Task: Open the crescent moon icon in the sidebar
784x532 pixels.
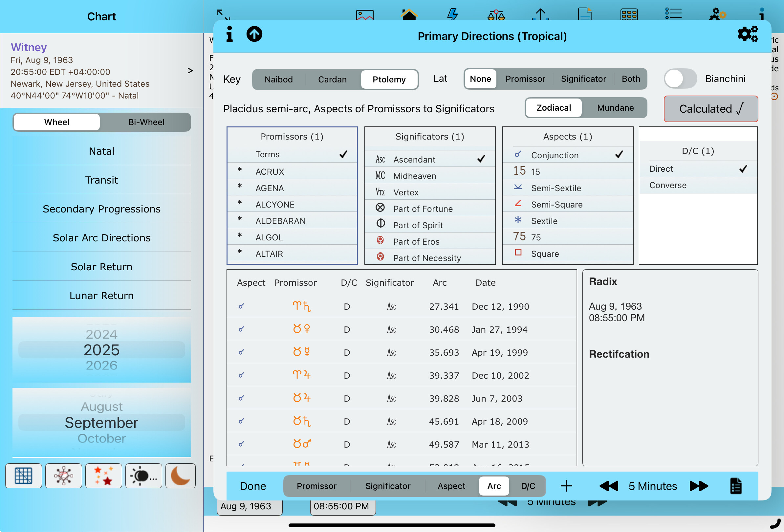Action: [180, 476]
